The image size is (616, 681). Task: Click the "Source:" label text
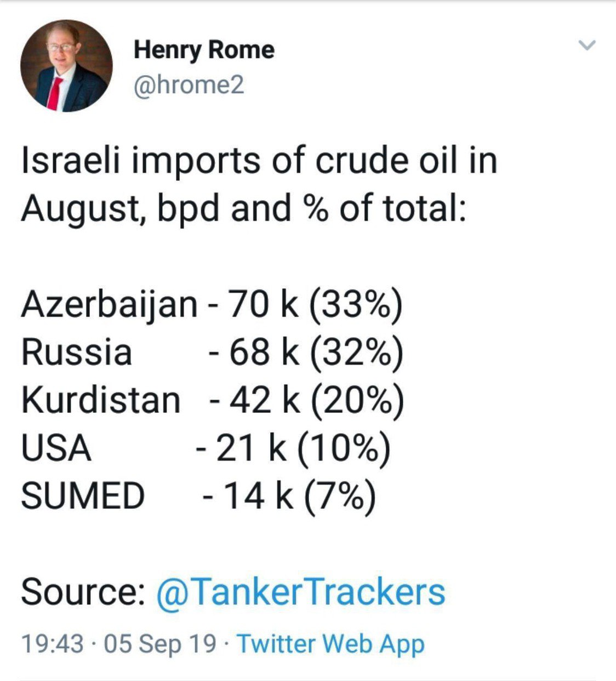[83, 593]
